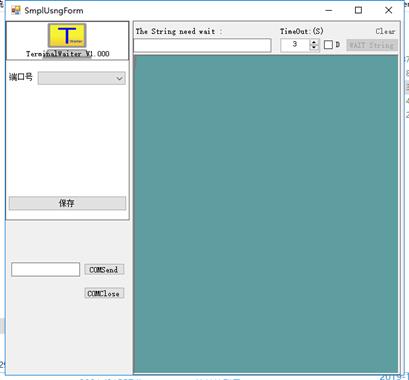Screen dimensions: 409x380
Task: Click inside the 端口号 combo box field
Action: (82, 78)
